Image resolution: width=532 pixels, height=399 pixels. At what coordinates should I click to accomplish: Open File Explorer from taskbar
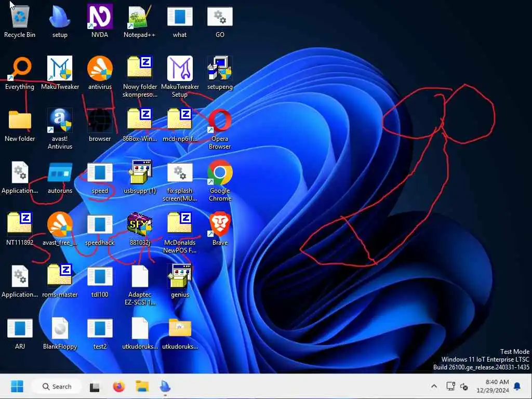pyautogui.click(x=142, y=387)
